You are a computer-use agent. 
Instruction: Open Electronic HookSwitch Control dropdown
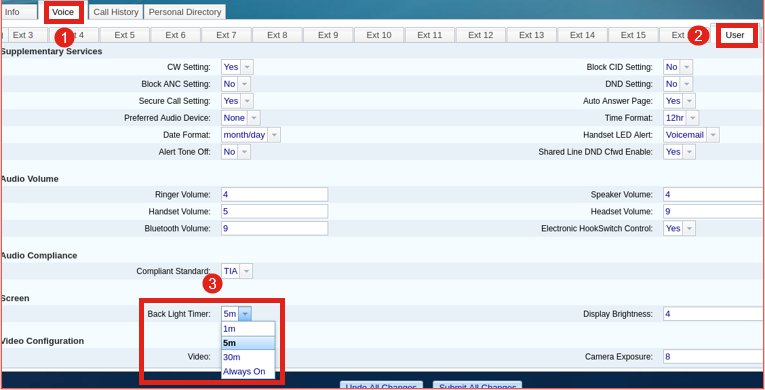click(x=679, y=228)
